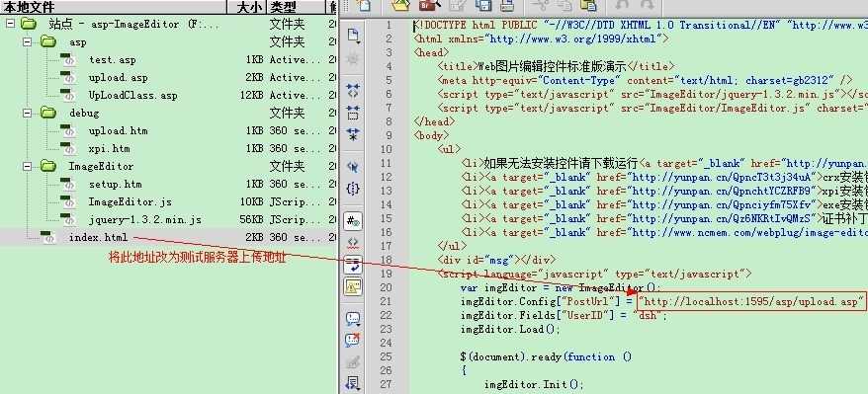Click the title tag text on line 4
Screen dimensions: 868x394
(553, 66)
